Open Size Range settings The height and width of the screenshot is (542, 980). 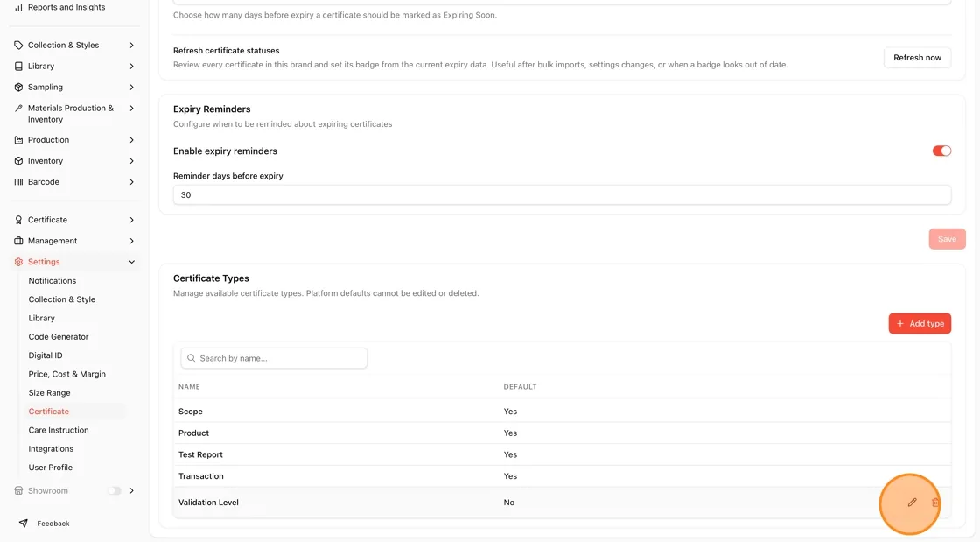(x=49, y=392)
